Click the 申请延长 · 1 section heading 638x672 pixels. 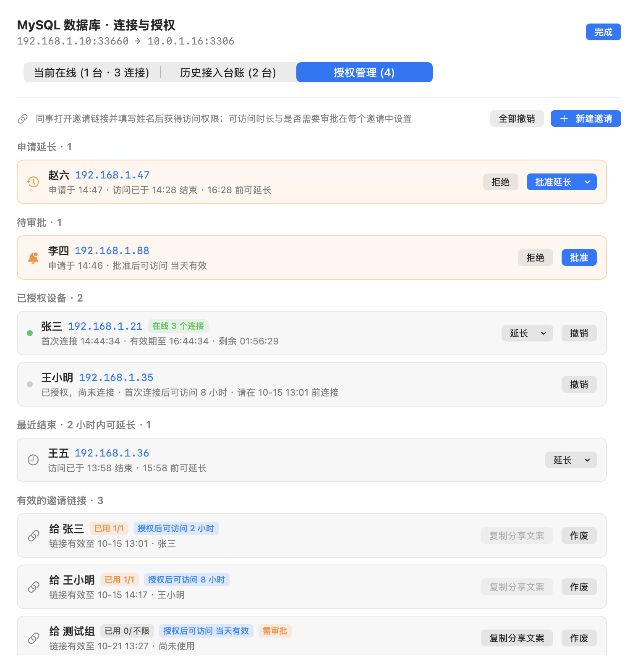click(x=44, y=147)
